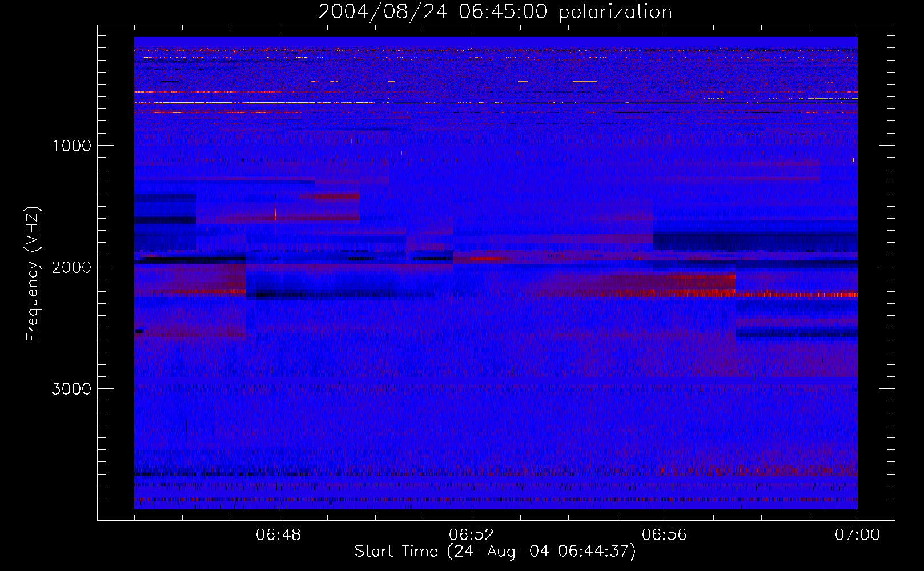Click the "2000" frequency tick label

[72, 267]
